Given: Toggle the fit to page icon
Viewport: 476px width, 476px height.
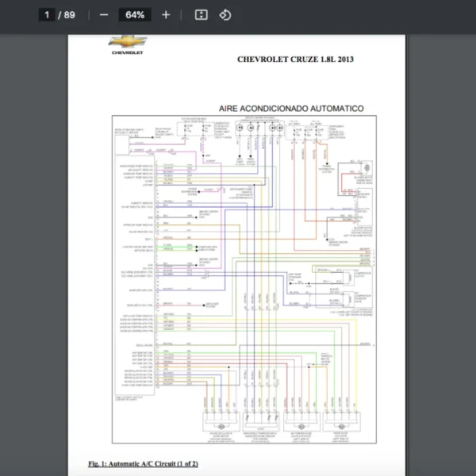Looking at the screenshot, I should 201,15.
